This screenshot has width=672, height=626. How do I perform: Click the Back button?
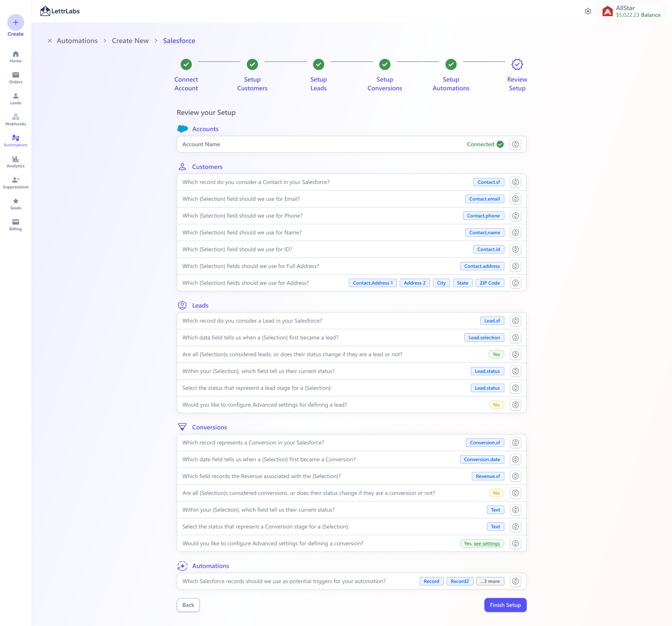click(x=188, y=605)
